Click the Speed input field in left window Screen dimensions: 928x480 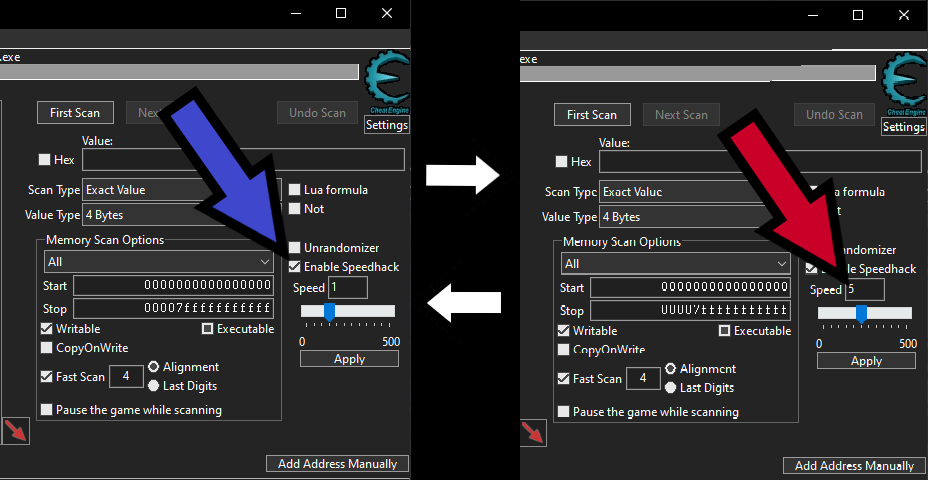click(x=348, y=288)
